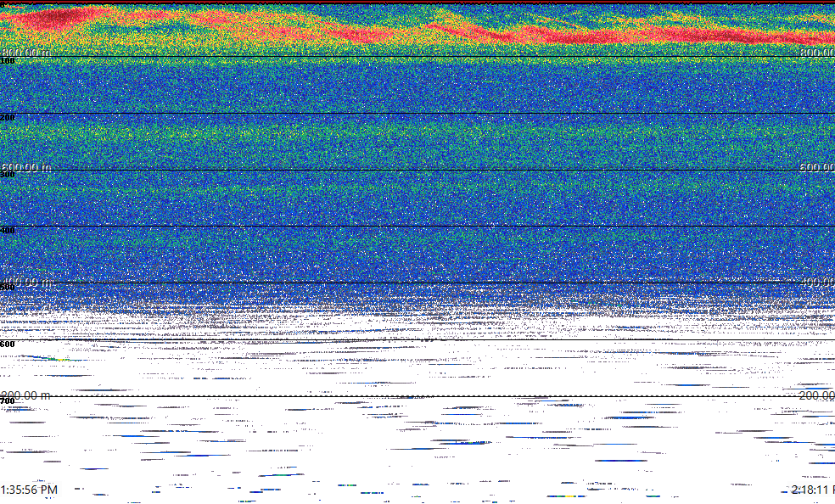Click the 400 depth grid label

pos(8,231)
